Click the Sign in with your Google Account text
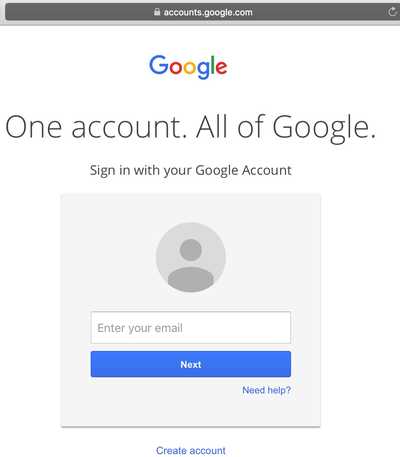The height and width of the screenshot is (457, 400). click(191, 170)
